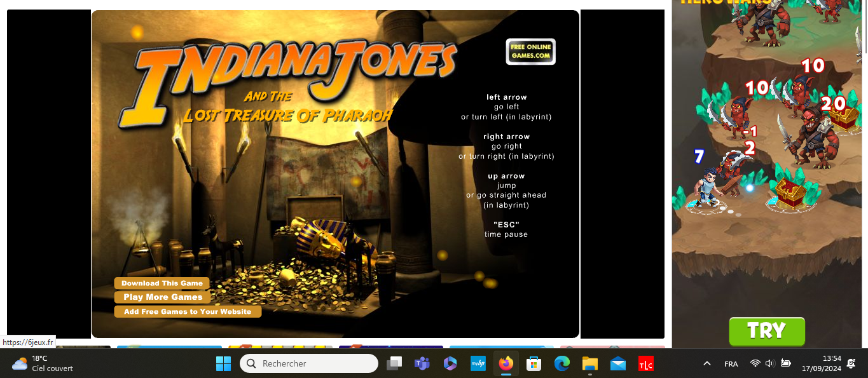Open the Wi-Fi network tray icon
Viewport: 868px width, 378px height.
pyautogui.click(x=755, y=363)
